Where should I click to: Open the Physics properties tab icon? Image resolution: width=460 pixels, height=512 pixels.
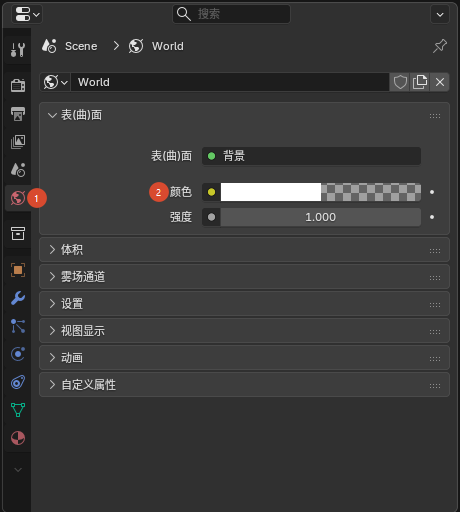[x=18, y=354]
